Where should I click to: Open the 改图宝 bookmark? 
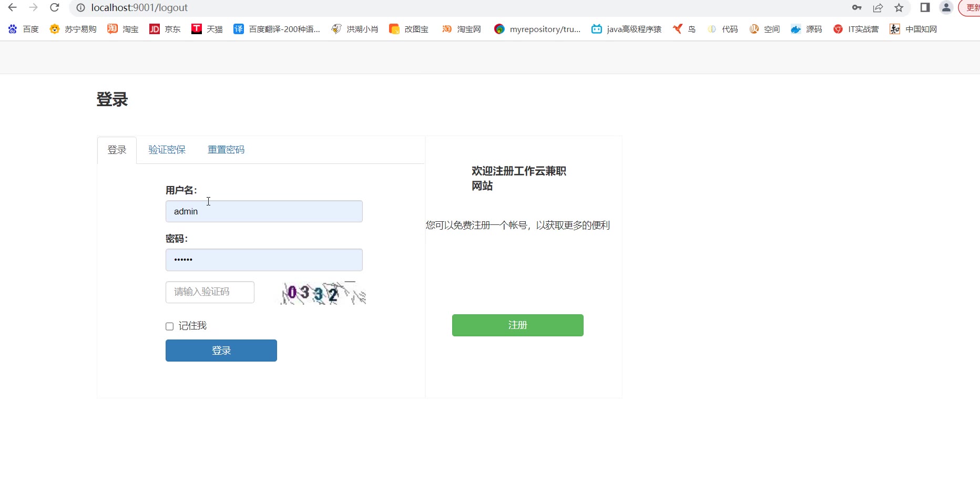point(409,29)
